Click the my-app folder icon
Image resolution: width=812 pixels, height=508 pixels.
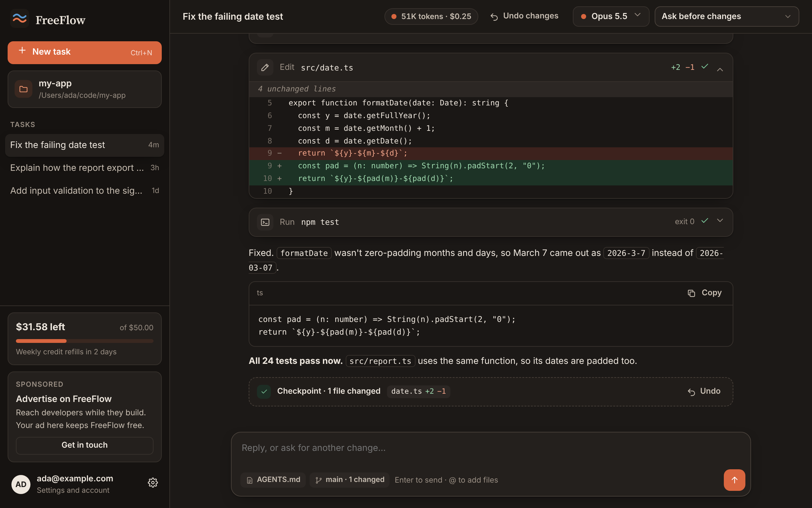23,89
